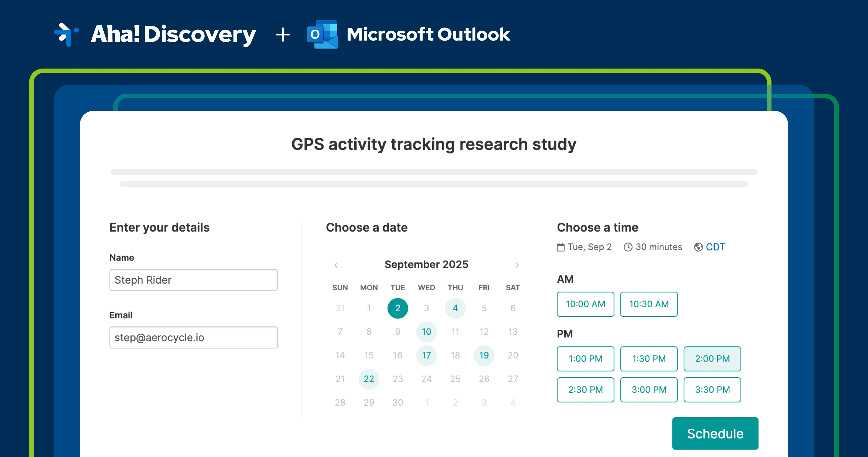This screenshot has height=457, width=868.
Task: Pick the 3:30 PM time slot
Action: [x=712, y=390]
